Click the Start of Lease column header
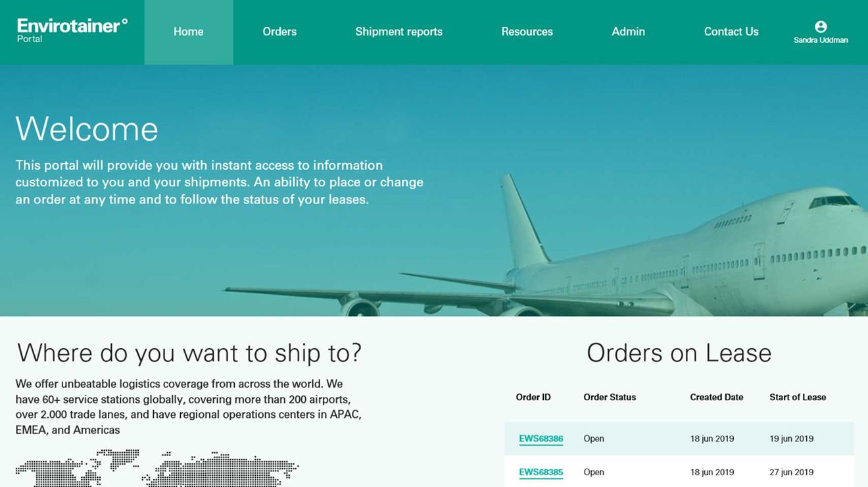868x487 pixels. coord(798,397)
